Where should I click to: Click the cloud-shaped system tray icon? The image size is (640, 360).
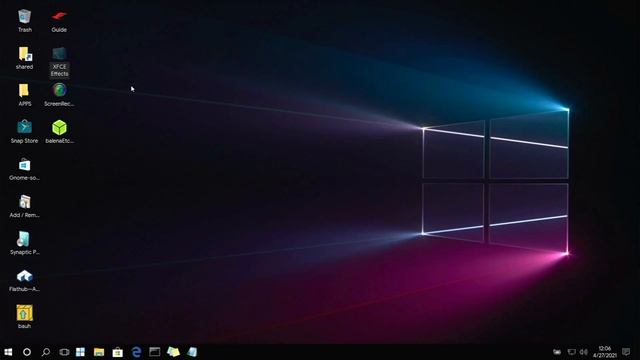tap(557, 352)
